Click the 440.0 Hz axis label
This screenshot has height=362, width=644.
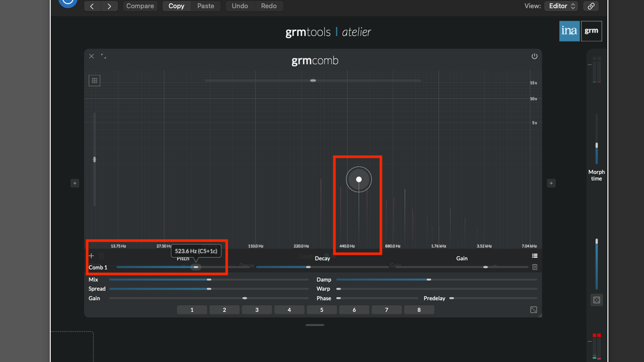pos(347,246)
